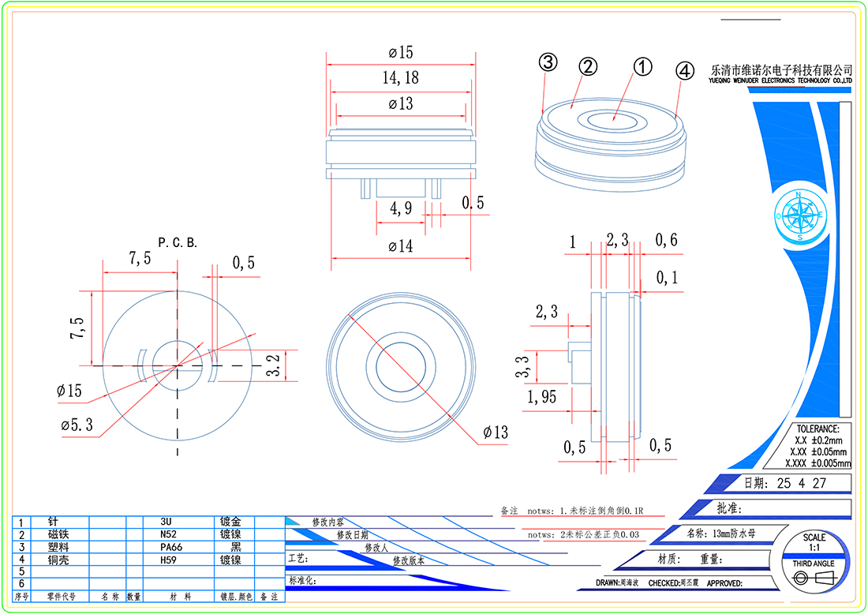Select the TOLERANCE block heading

point(817,428)
